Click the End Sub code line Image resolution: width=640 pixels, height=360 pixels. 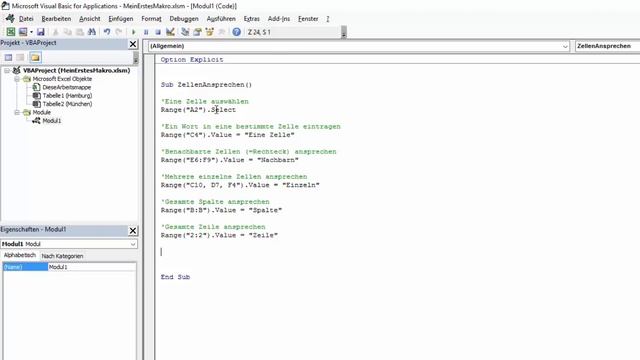click(x=175, y=277)
